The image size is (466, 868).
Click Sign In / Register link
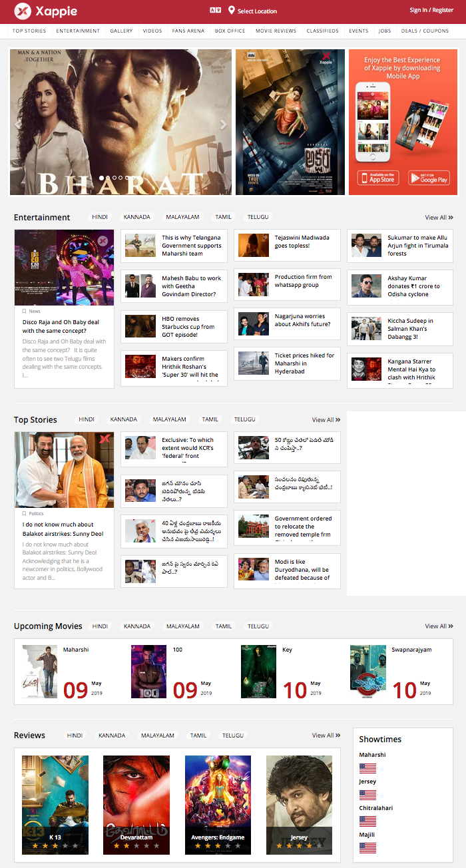coord(431,10)
